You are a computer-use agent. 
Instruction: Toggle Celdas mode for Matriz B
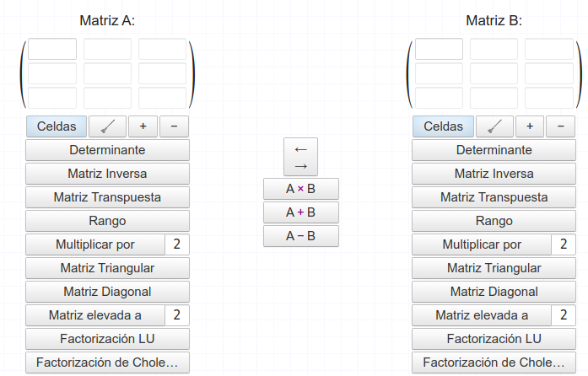click(x=444, y=126)
